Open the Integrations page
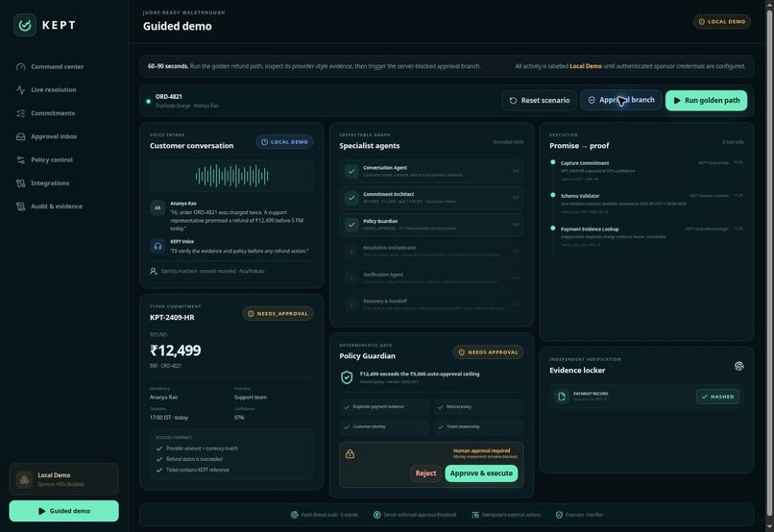The height and width of the screenshot is (532, 774). tap(50, 183)
